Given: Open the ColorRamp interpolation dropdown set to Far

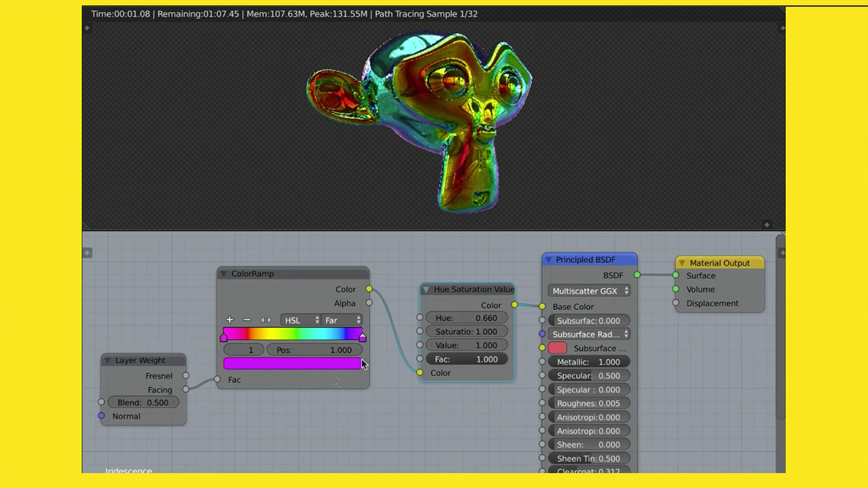Looking at the screenshot, I should pos(342,320).
